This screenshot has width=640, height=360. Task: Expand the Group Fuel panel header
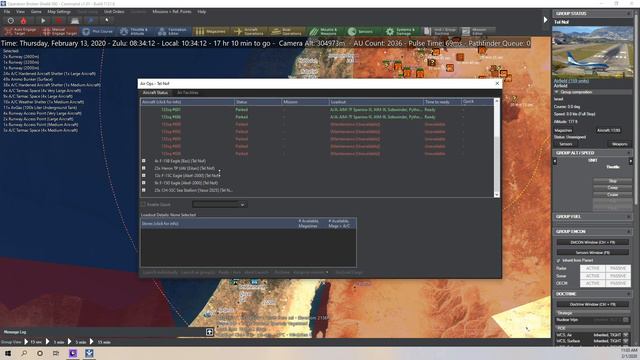[x=593, y=216]
